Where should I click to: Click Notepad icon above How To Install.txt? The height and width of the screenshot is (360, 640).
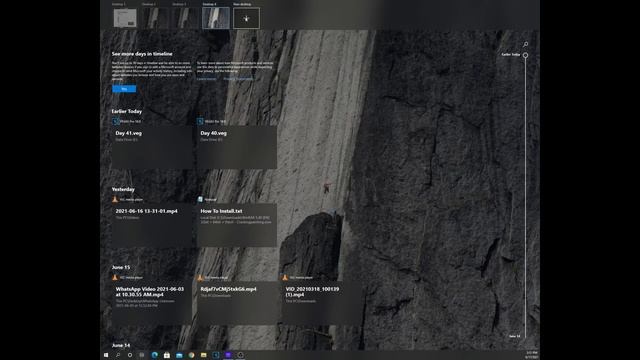coord(200,199)
